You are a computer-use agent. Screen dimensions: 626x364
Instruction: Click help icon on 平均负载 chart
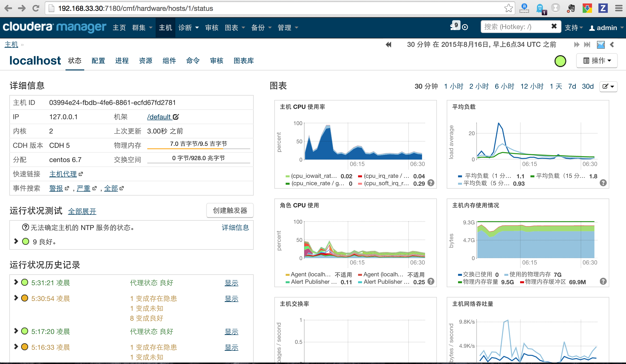[x=603, y=183]
